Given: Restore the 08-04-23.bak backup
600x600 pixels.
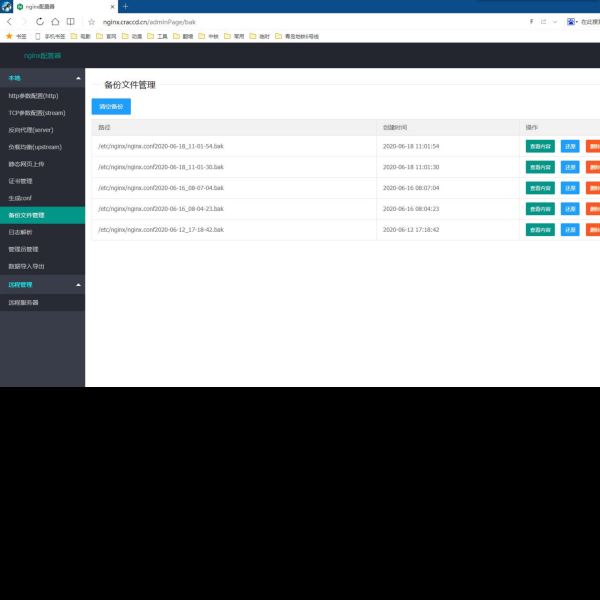Looking at the screenshot, I should click(570, 209).
